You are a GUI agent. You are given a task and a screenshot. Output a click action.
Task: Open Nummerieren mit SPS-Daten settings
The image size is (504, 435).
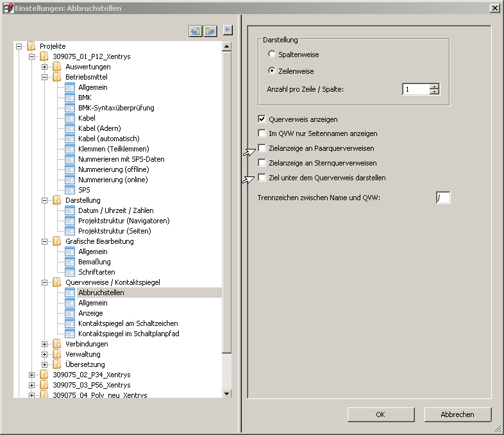pos(121,159)
